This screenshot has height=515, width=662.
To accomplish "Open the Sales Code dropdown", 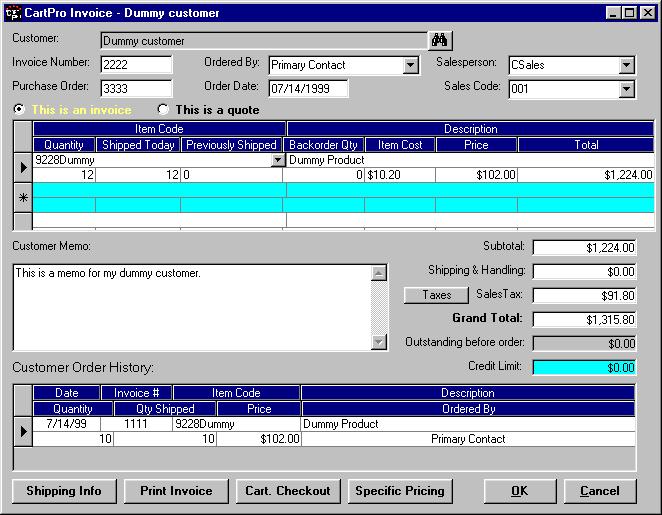I will click(x=627, y=89).
